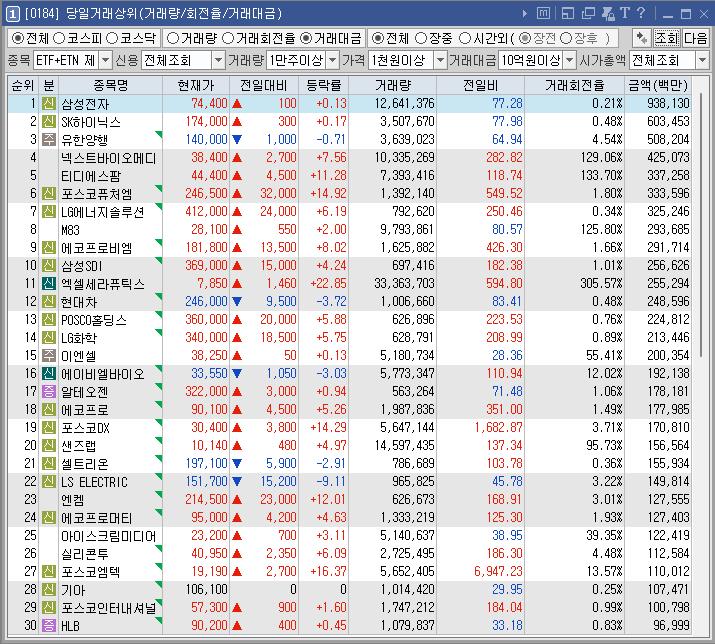The image size is (715, 644).
Task: Select the 실리콘투 stock name
Action: (x=85, y=553)
